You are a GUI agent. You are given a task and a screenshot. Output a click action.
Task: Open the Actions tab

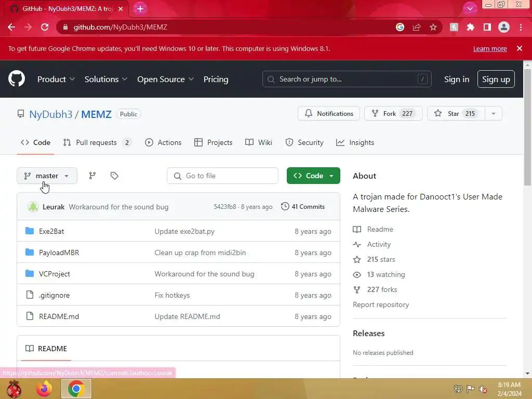[x=163, y=142]
